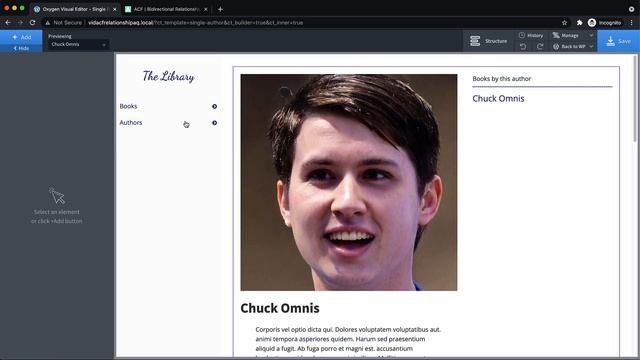Hide the left sidebar panel

[x=21, y=48]
